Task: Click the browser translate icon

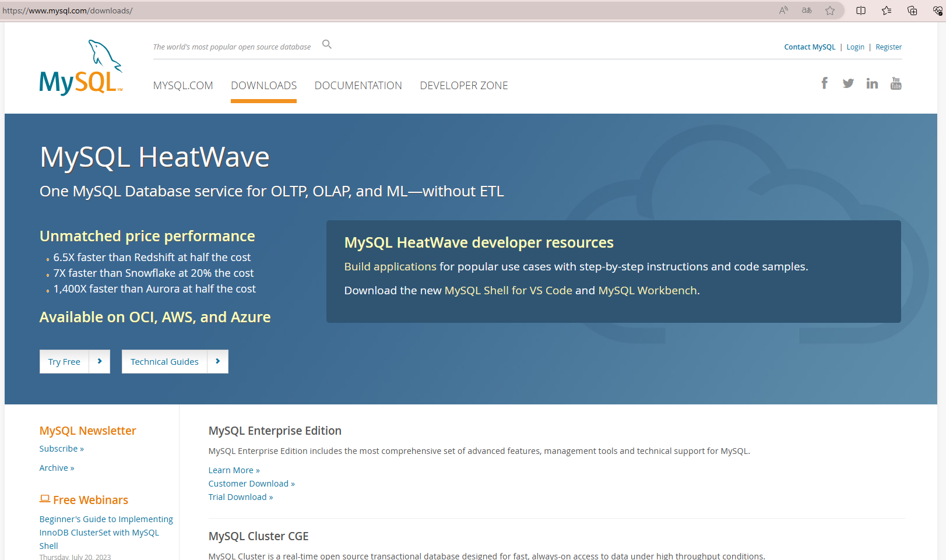Action: 807,10
